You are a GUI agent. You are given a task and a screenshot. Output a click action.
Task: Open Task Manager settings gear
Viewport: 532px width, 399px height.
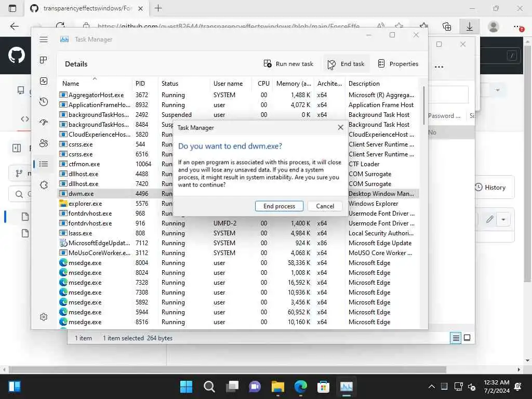point(44,317)
